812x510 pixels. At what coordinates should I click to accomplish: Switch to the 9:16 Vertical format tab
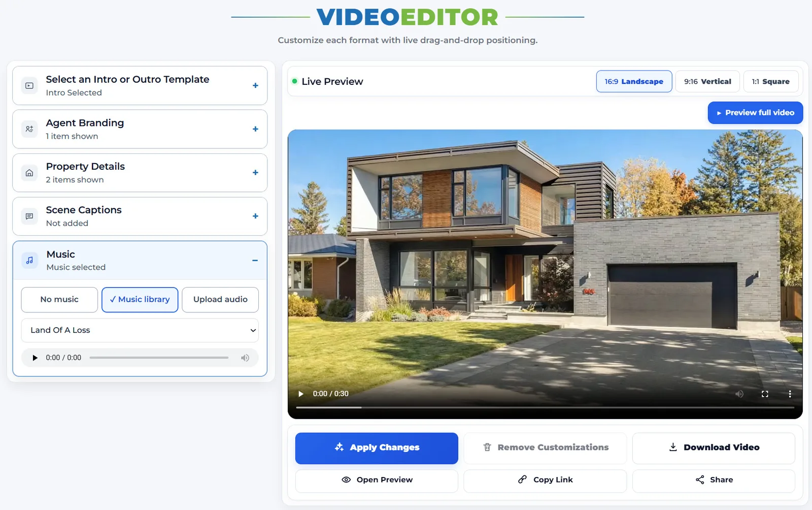coord(707,81)
